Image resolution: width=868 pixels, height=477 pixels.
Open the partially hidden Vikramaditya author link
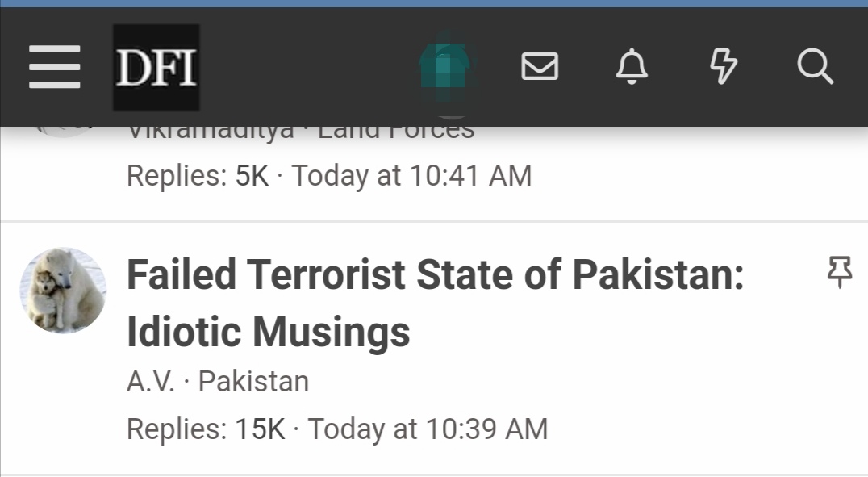click(x=211, y=133)
